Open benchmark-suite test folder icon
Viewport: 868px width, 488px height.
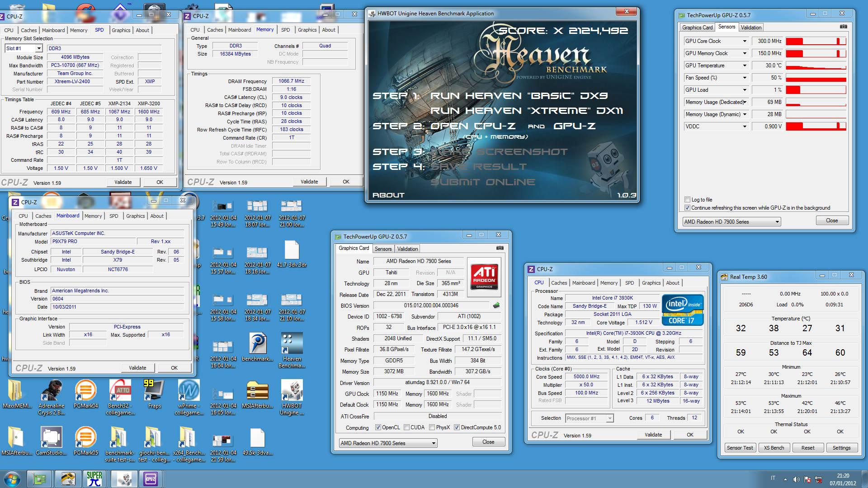120,444
